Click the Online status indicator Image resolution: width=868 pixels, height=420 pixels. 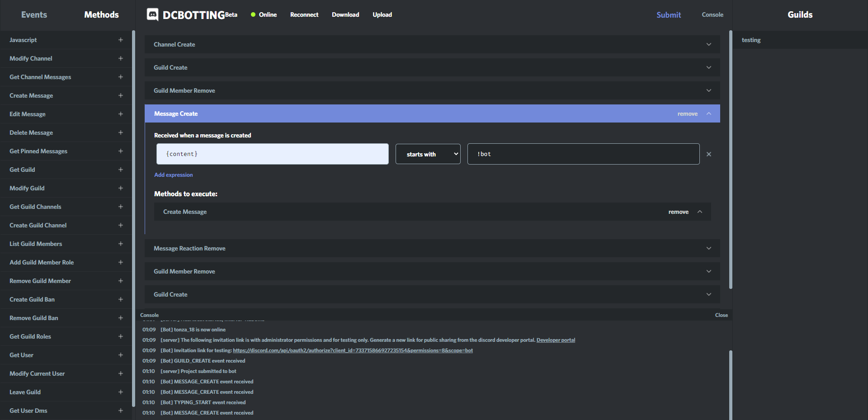tap(264, 14)
